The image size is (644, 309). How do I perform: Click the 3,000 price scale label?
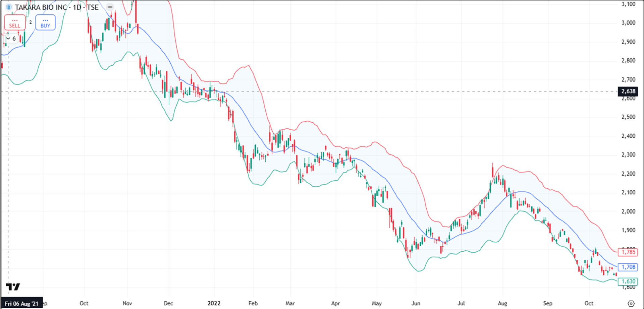tap(628, 23)
